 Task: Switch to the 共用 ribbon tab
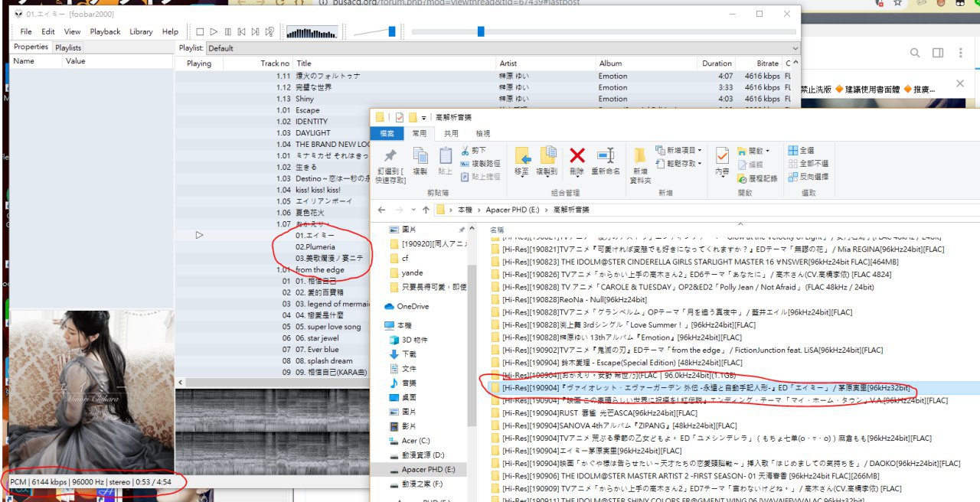pyautogui.click(x=451, y=133)
